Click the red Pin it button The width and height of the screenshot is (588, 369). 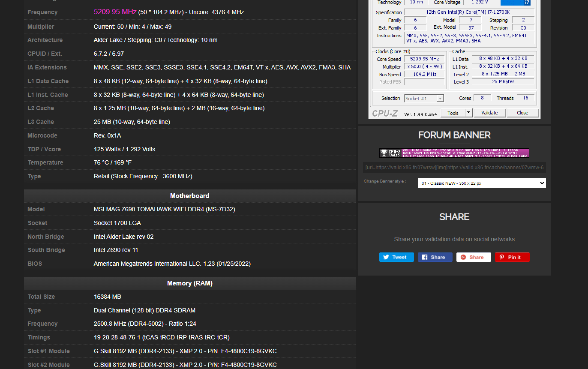click(x=512, y=257)
